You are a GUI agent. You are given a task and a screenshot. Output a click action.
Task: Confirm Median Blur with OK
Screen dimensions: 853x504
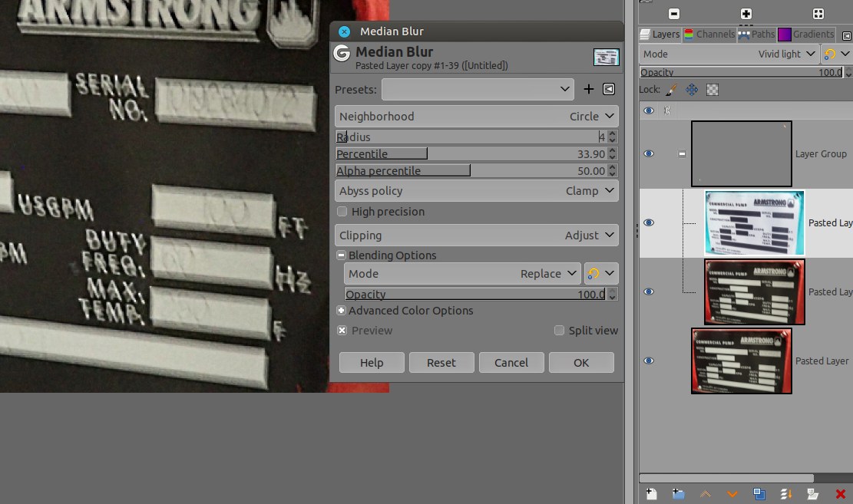point(581,363)
